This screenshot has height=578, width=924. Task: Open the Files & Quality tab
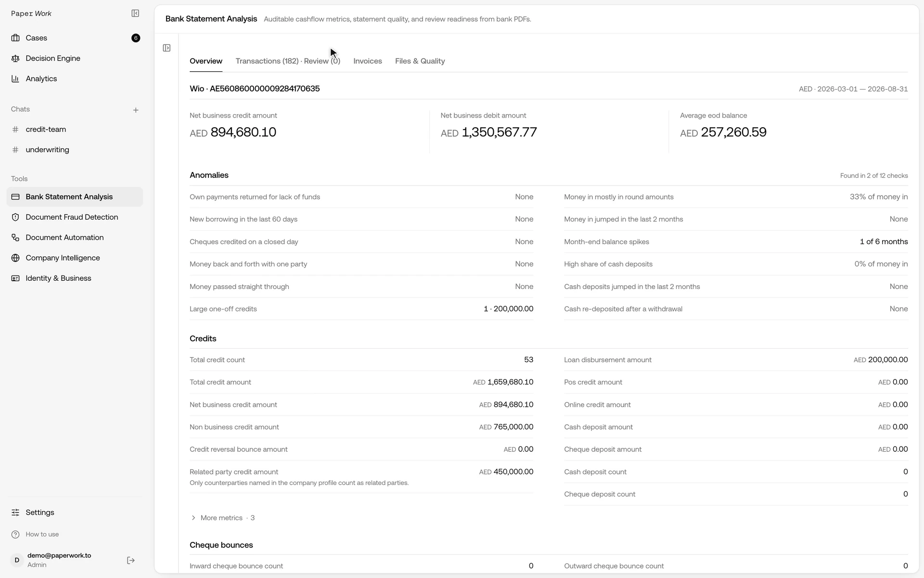point(420,61)
